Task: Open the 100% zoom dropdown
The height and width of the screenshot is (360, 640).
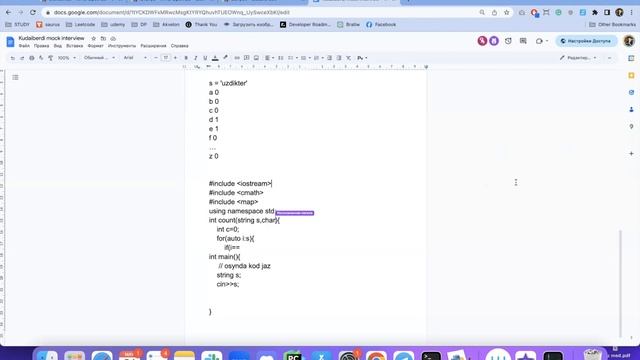Action: click(x=67, y=58)
